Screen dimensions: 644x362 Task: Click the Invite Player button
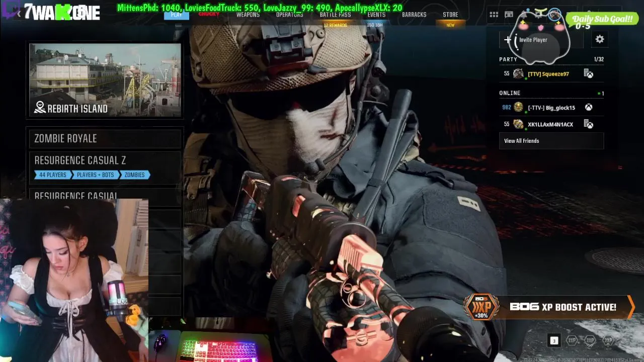(x=541, y=40)
